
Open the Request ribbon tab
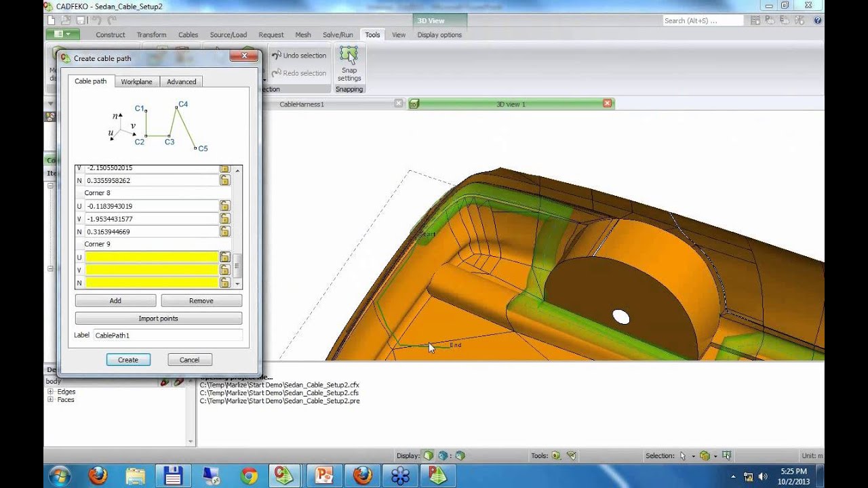click(271, 35)
